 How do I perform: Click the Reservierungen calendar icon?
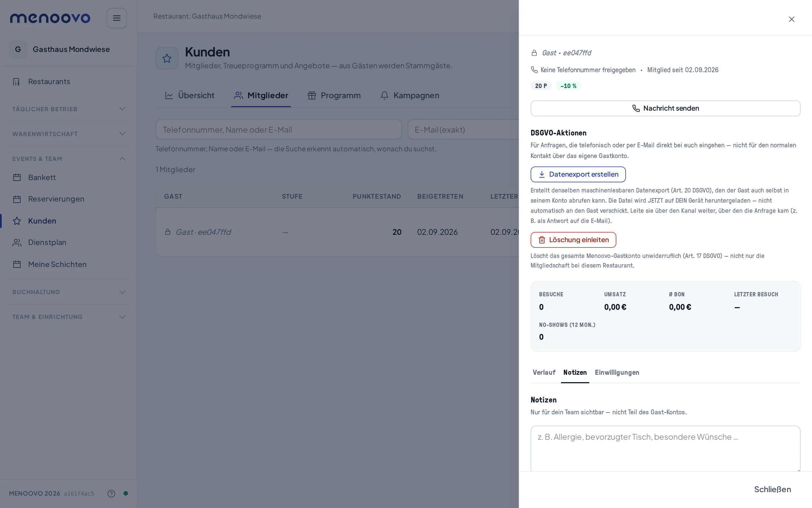pyautogui.click(x=17, y=199)
